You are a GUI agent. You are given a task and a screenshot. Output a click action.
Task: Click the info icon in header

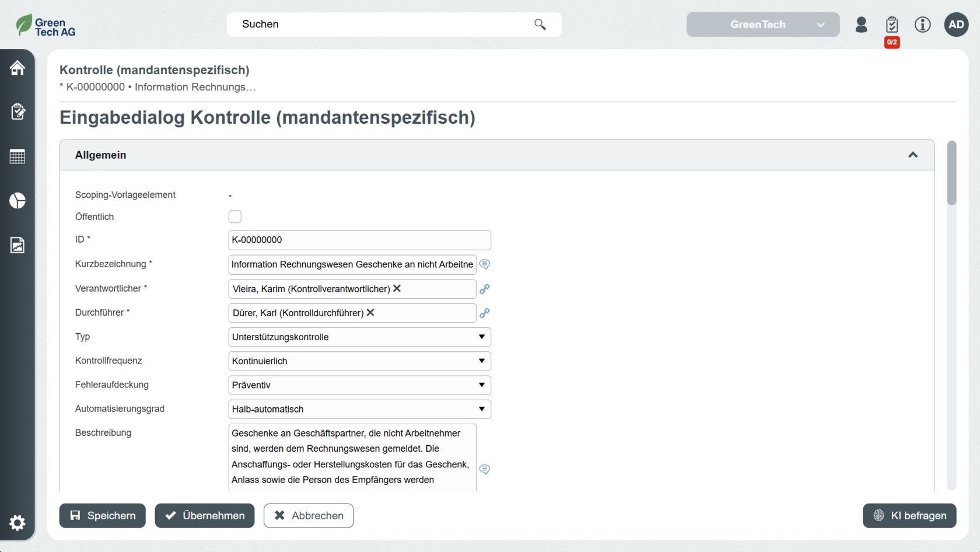[x=922, y=25]
